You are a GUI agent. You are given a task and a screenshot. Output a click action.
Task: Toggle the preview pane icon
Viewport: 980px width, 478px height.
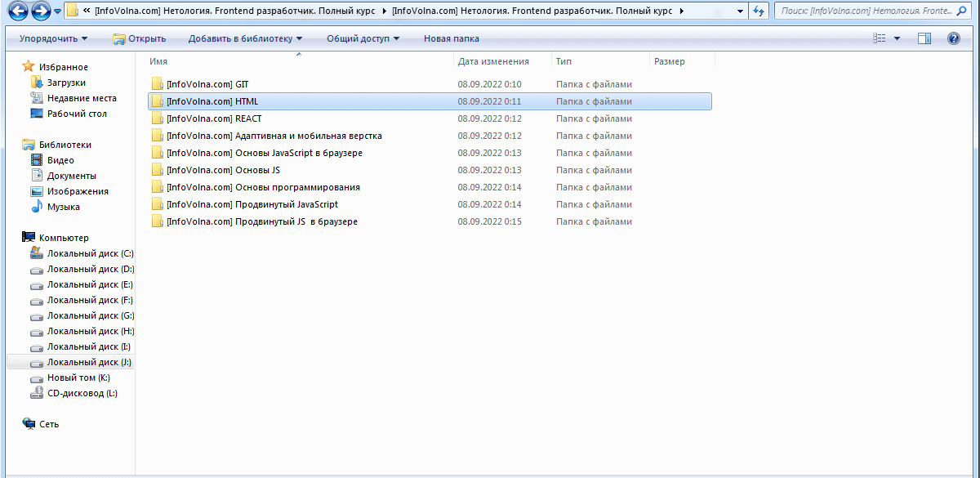tap(924, 38)
